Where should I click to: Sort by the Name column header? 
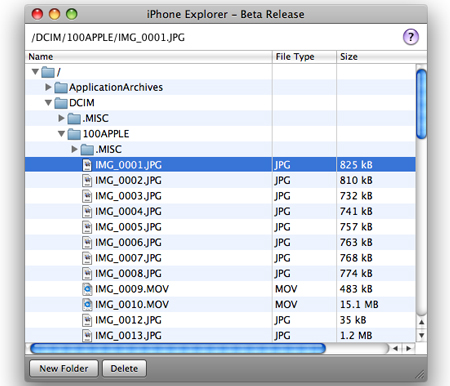(x=149, y=57)
